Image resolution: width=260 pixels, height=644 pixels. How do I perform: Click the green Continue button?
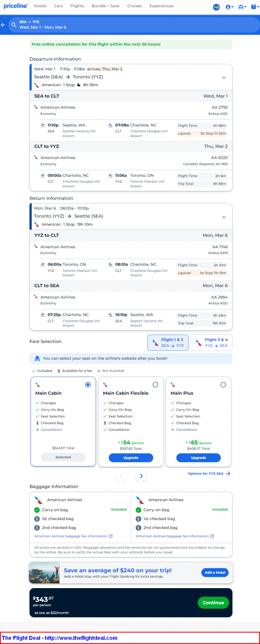[213, 602]
